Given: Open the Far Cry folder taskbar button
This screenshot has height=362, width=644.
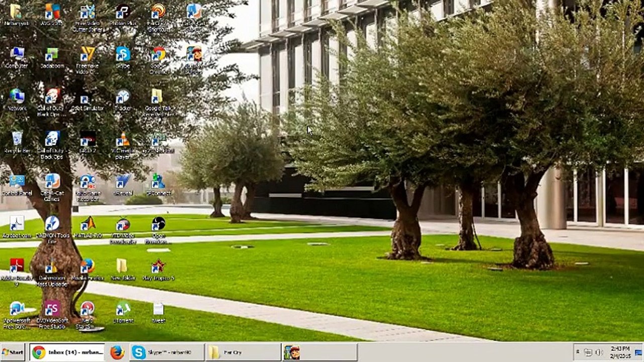Looking at the screenshot, I should point(243,352).
